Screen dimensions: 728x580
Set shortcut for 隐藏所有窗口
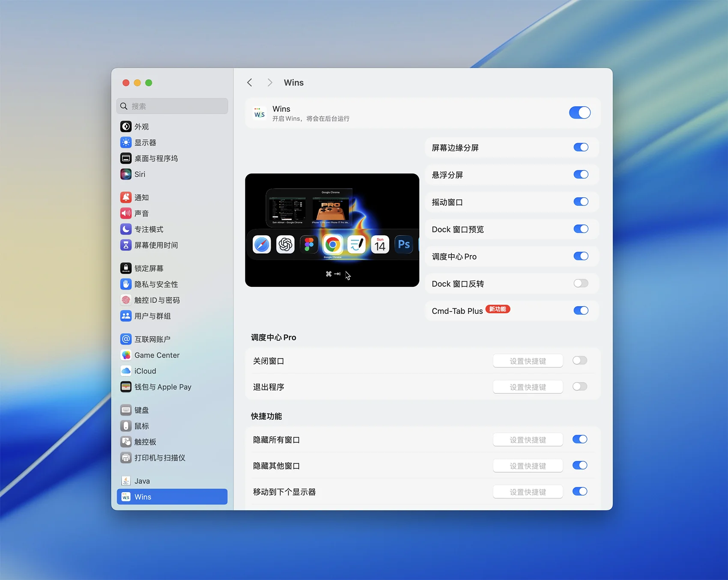528,440
